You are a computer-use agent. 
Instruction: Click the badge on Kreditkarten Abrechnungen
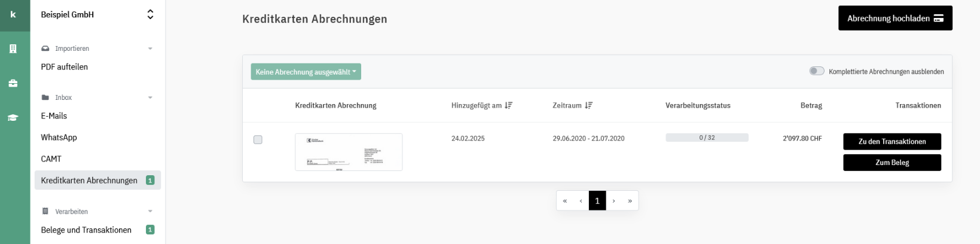pyautogui.click(x=150, y=181)
